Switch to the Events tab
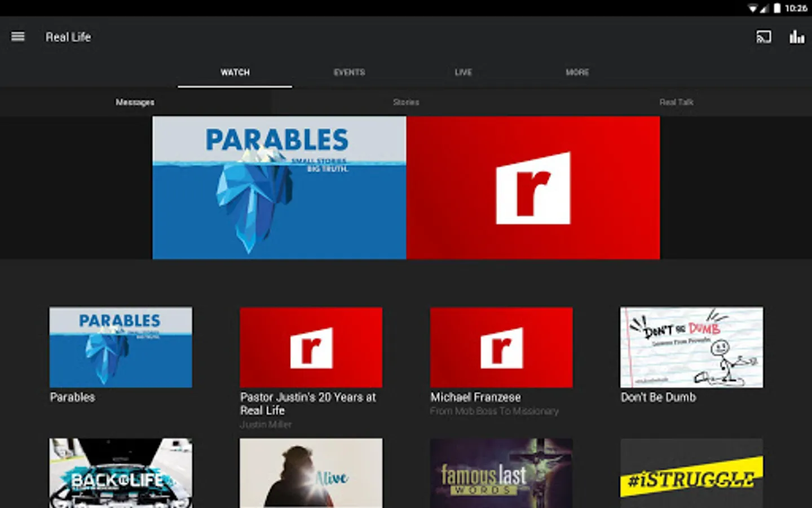Screen dimensions: 812x508 click(x=349, y=72)
